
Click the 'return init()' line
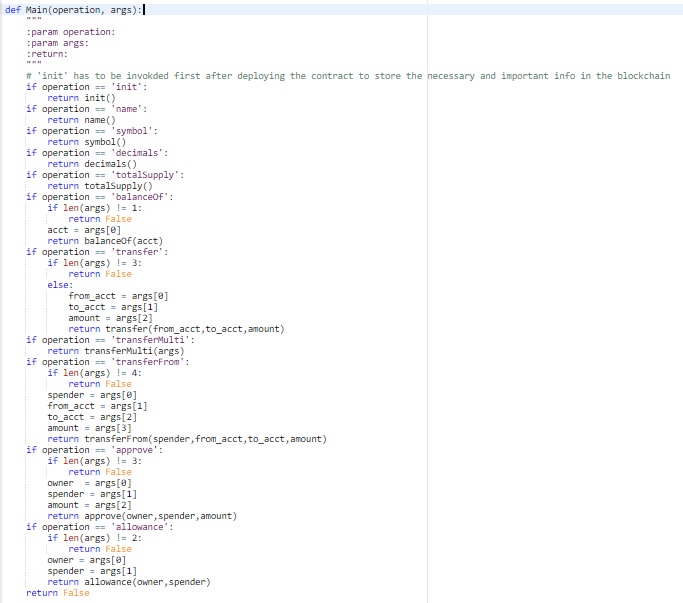[x=81, y=98]
